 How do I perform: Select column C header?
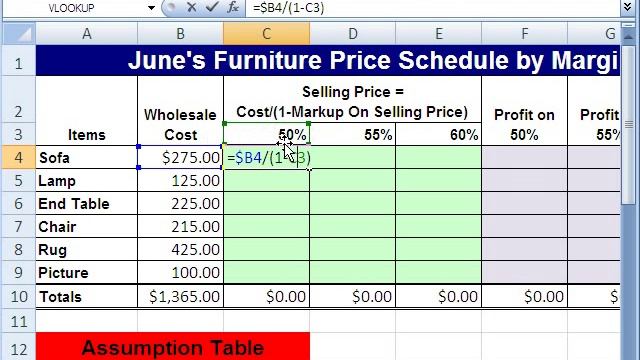(x=267, y=33)
